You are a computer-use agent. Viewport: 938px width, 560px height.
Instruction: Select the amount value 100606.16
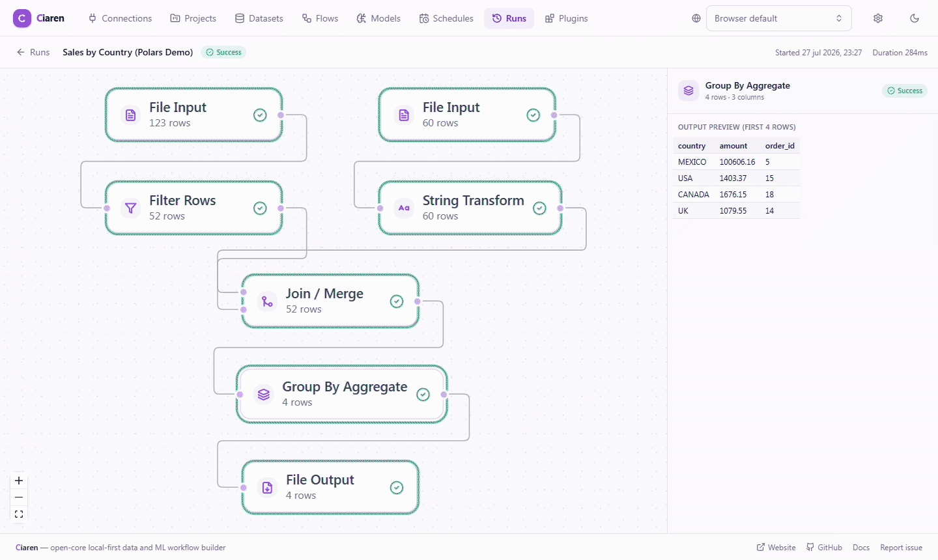(x=737, y=162)
